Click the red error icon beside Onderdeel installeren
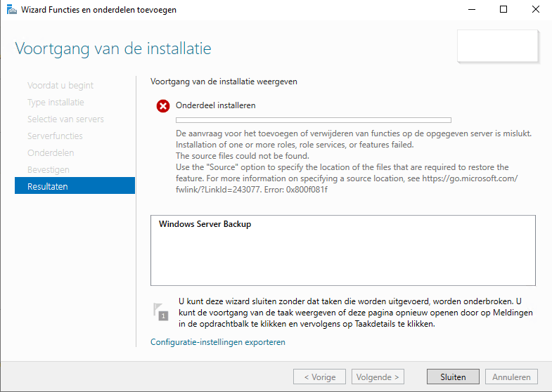 163,106
